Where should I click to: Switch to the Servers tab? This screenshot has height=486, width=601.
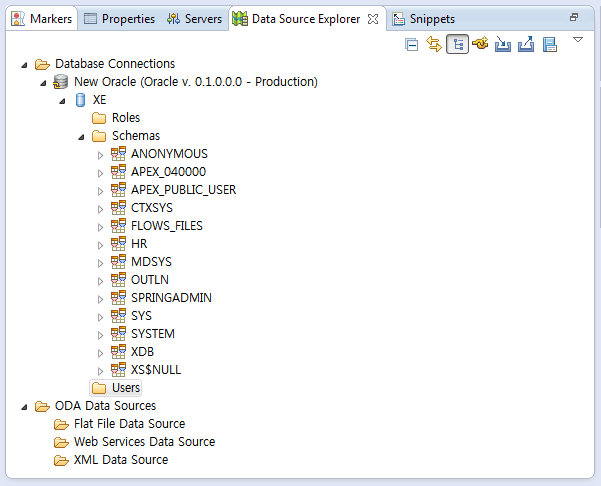click(x=194, y=19)
